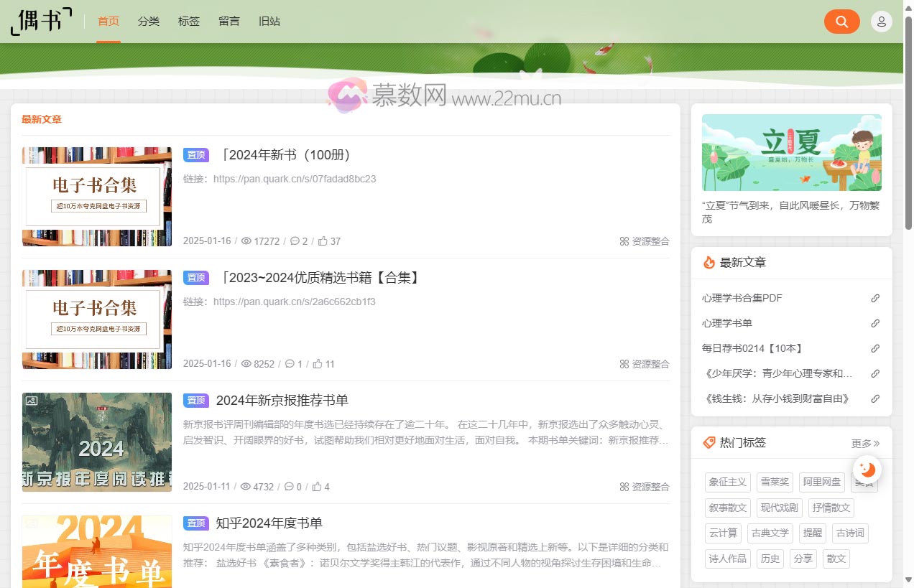The width and height of the screenshot is (914, 588).
Task: Click the thumbs-up icon on 「2024年新书」 post
Action: pyautogui.click(x=323, y=241)
